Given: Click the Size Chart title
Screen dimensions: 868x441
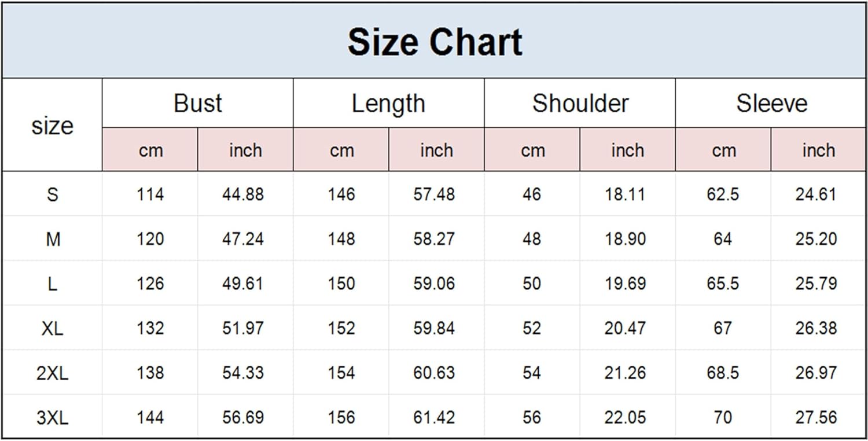Looking at the screenshot, I should [x=435, y=42].
